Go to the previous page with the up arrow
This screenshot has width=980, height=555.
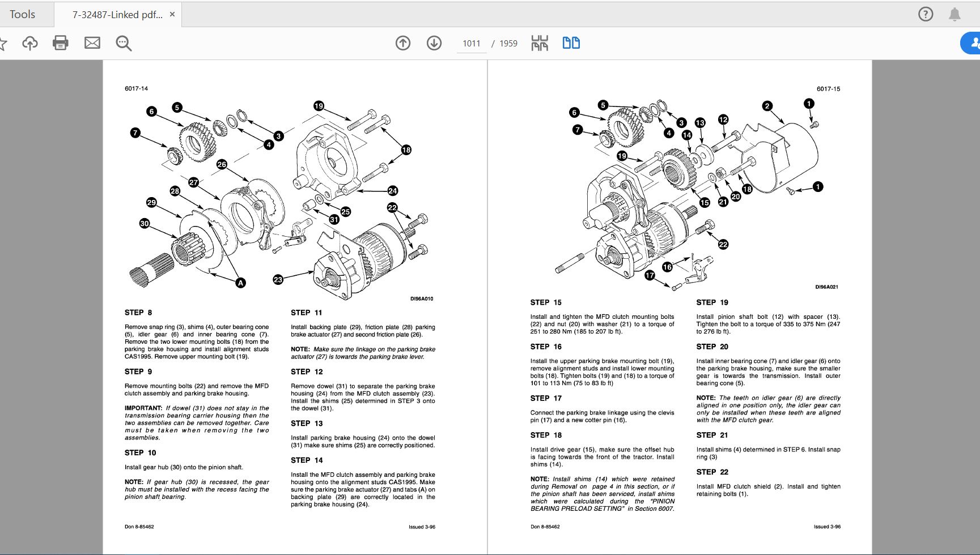point(403,42)
